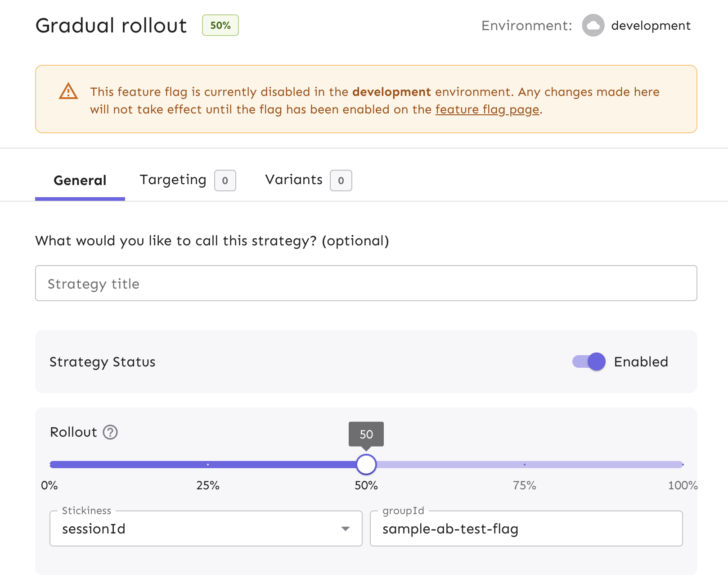728x587 pixels.
Task: Set rollout slider to 25% mark
Action: click(x=208, y=465)
